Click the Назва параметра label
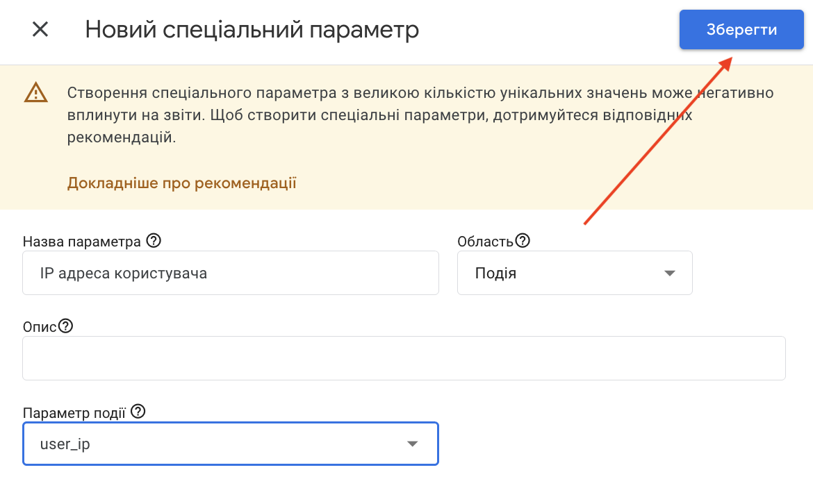This screenshot has width=813, height=504. tap(81, 242)
